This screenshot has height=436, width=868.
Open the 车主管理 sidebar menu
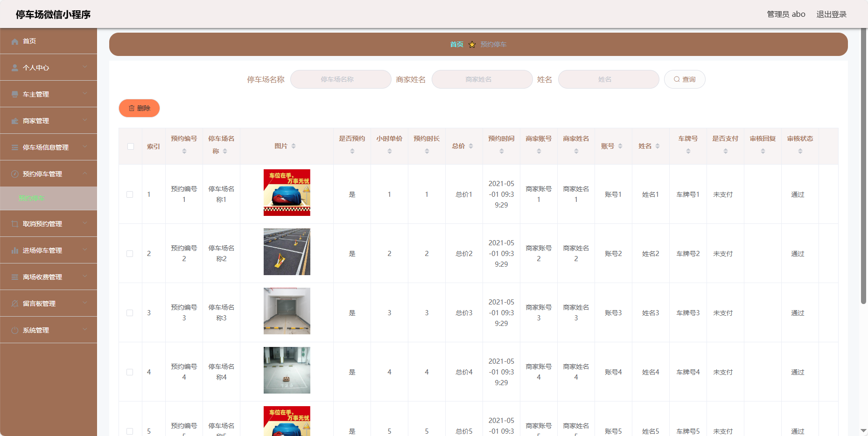(x=49, y=94)
